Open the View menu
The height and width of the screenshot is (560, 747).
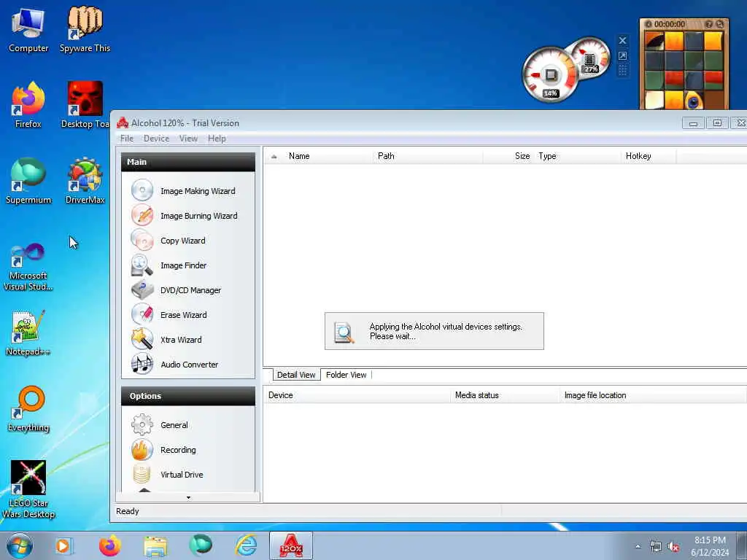click(x=188, y=139)
